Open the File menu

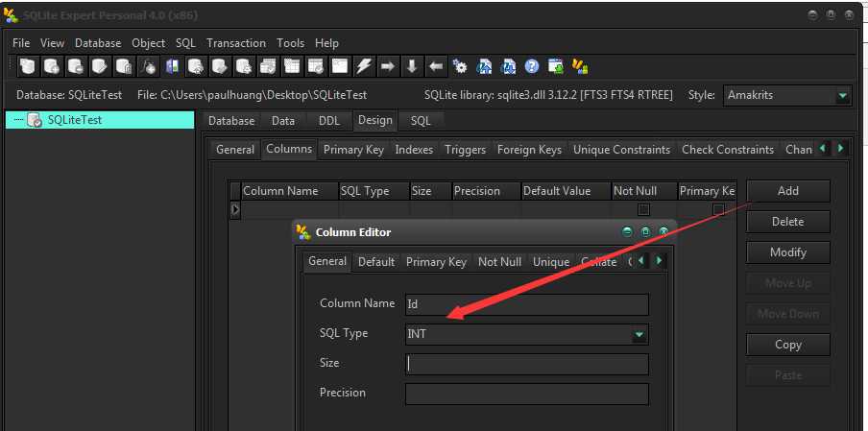(x=21, y=43)
